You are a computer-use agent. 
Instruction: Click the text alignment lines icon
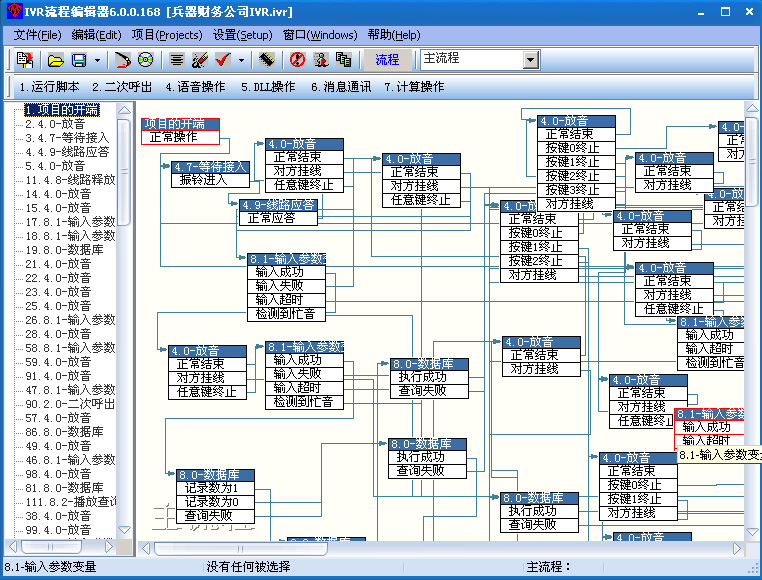(177, 60)
